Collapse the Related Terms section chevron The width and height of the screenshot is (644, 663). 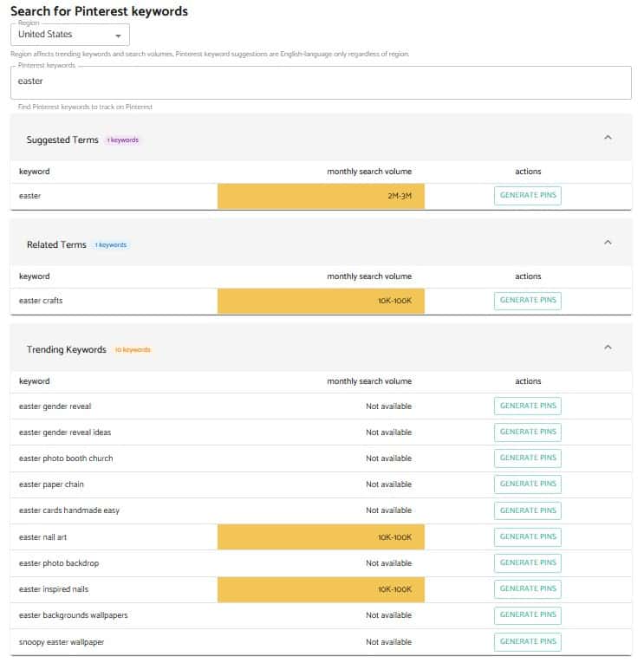click(x=608, y=243)
